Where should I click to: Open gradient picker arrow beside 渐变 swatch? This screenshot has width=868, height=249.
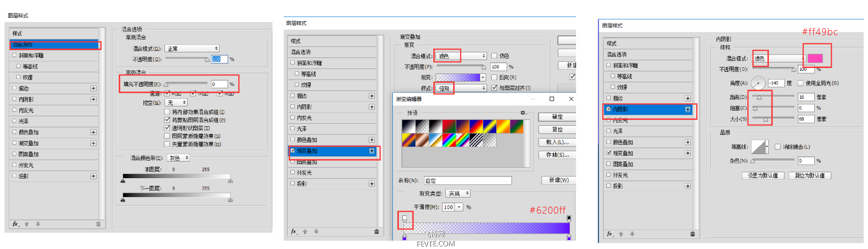(x=483, y=77)
